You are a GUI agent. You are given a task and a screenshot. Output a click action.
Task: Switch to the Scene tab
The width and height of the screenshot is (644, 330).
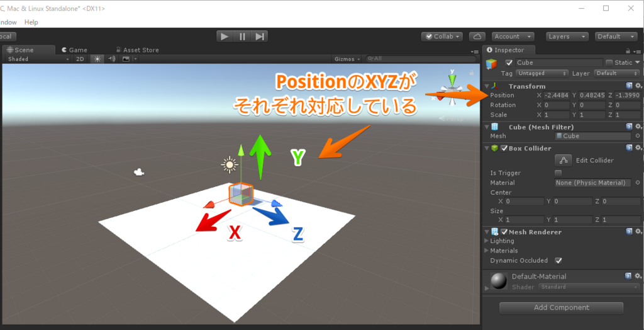(28, 50)
